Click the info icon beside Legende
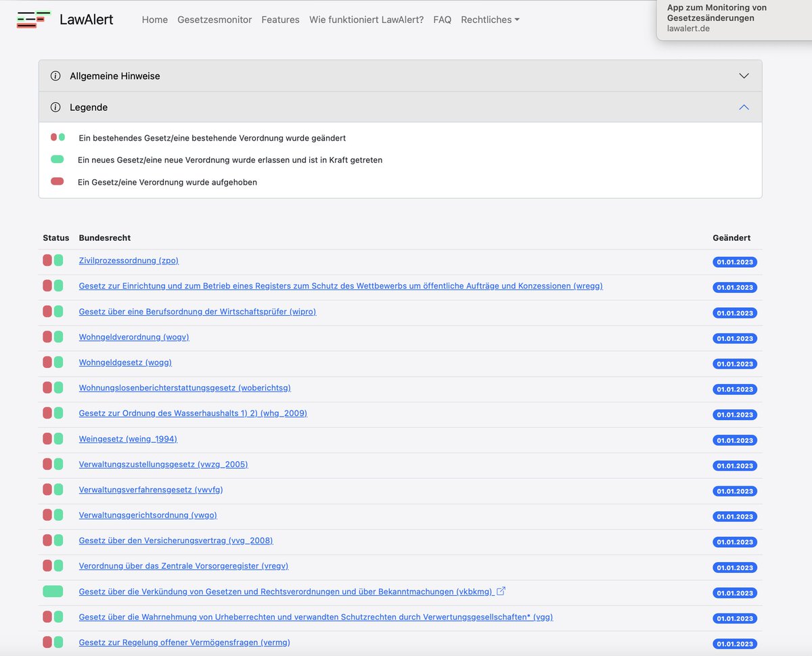This screenshot has width=812, height=656. 55,107
